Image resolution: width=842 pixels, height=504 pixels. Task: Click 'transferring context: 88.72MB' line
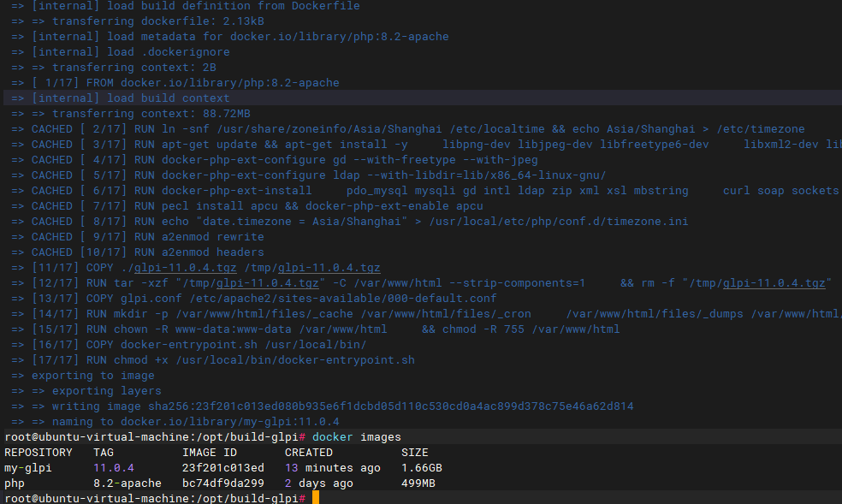tap(130, 114)
